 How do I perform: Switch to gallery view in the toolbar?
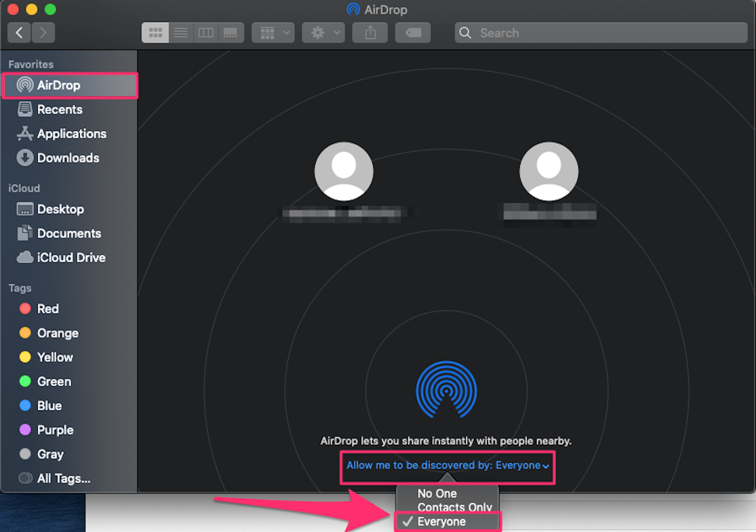[231, 32]
